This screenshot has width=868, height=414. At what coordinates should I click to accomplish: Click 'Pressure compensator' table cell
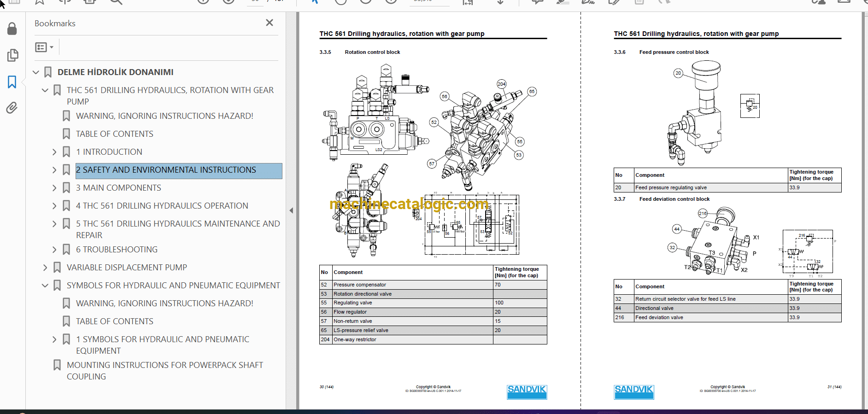[412, 285]
